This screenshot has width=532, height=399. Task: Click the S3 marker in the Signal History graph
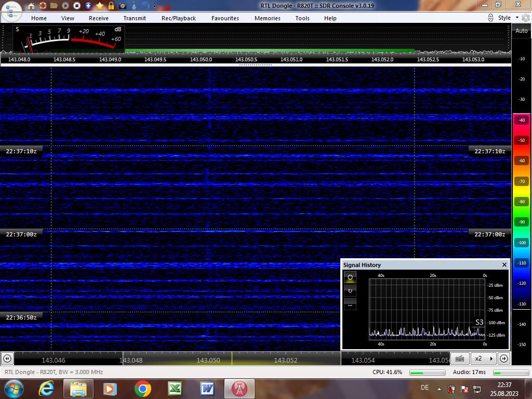[479, 322]
